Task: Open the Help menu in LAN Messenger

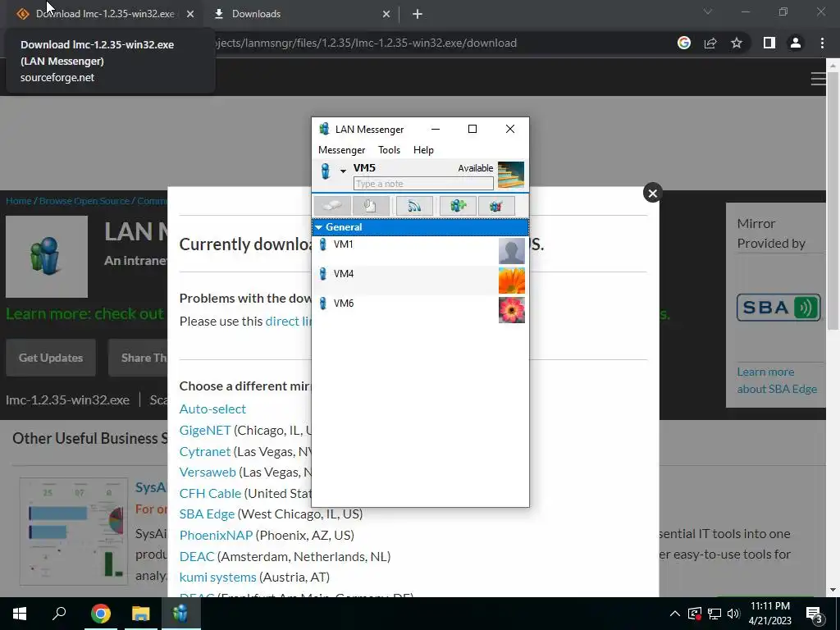Action: pyautogui.click(x=423, y=150)
